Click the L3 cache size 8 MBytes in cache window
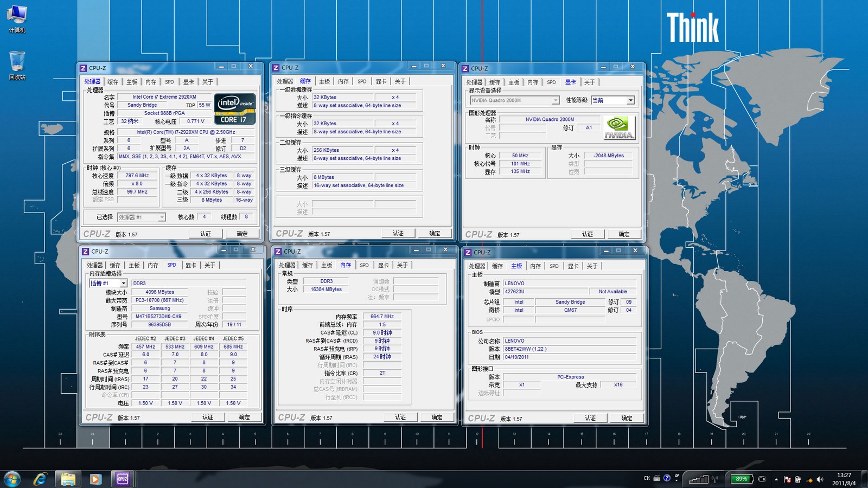 tap(343, 177)
